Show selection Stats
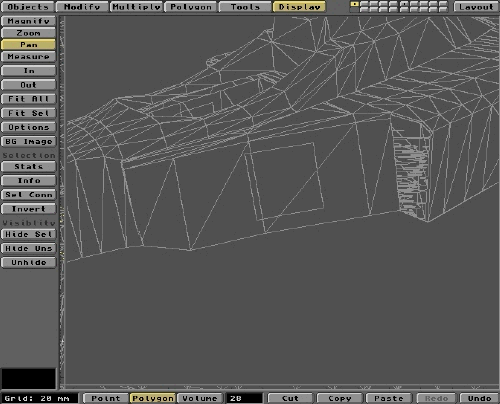Image resolution: width=500 pixels, height=404 pixels. click(x=29, y=166)
